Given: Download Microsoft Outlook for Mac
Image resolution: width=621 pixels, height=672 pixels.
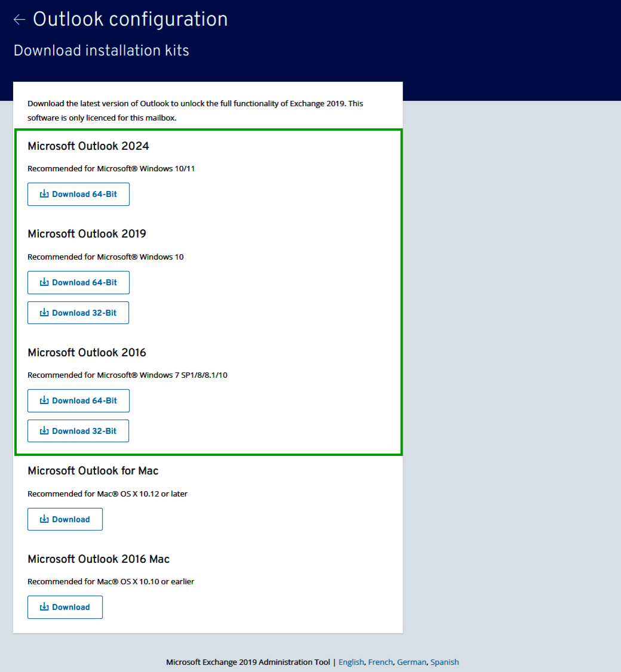Looking at the screenshot, I should click(65, 519).
